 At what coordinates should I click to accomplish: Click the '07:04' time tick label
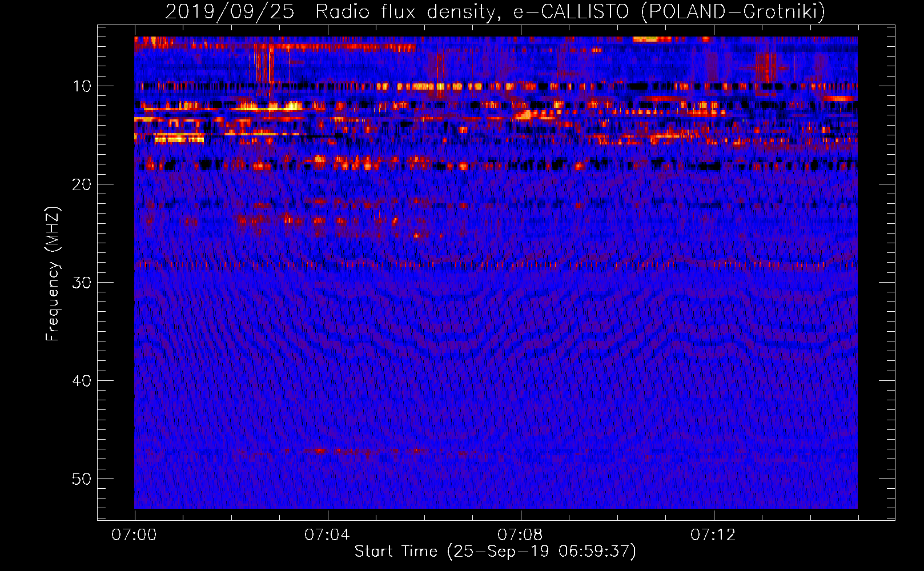click(327, 535)
